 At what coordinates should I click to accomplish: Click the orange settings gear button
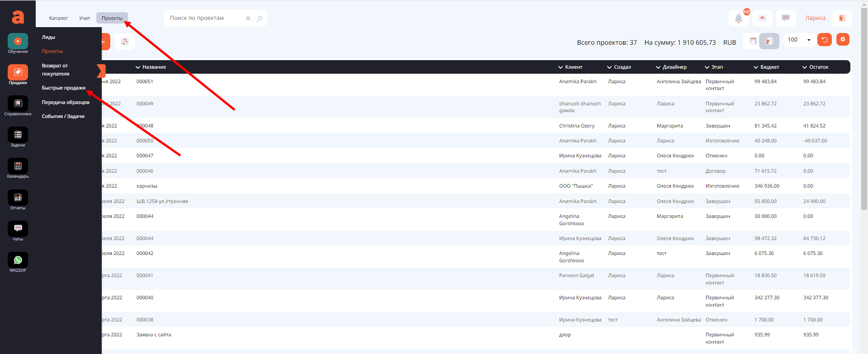843,40
